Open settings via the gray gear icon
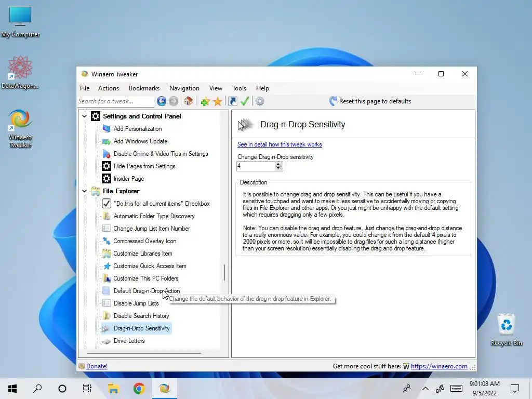Screen dimensions: 532x399 click(x=260, y=101)
